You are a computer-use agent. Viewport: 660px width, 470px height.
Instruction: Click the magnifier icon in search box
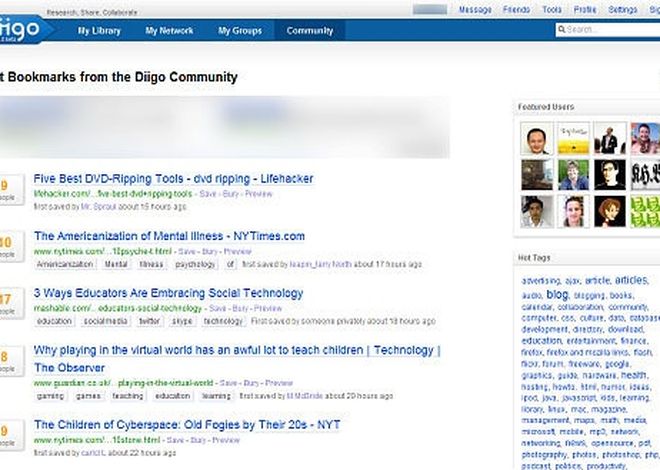pos(562,29)
